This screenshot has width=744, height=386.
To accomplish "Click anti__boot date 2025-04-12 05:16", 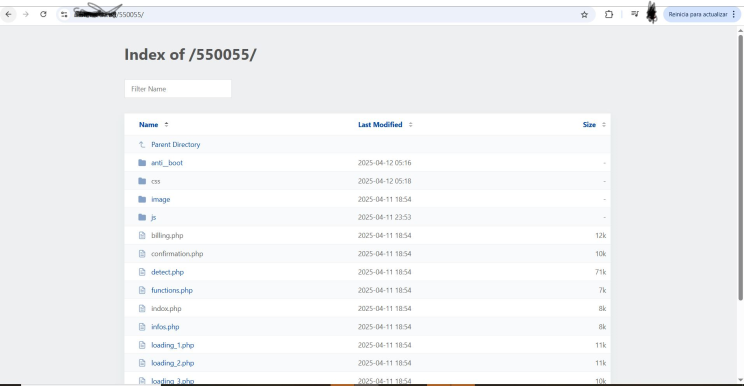I will pos(384,163).
